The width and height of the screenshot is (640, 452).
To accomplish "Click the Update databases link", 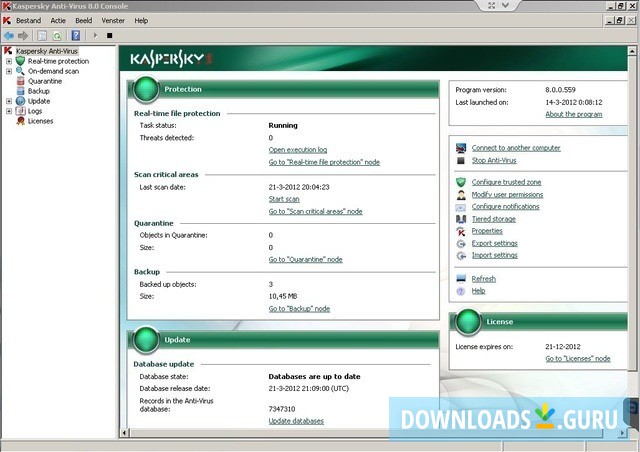I will click(x=296, y=421).
